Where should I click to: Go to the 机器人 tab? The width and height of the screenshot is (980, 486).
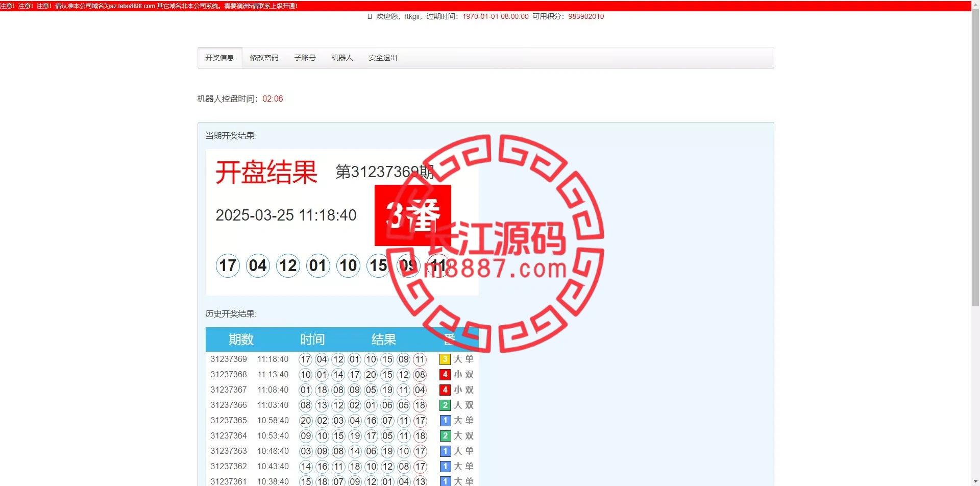coord(342,58)
